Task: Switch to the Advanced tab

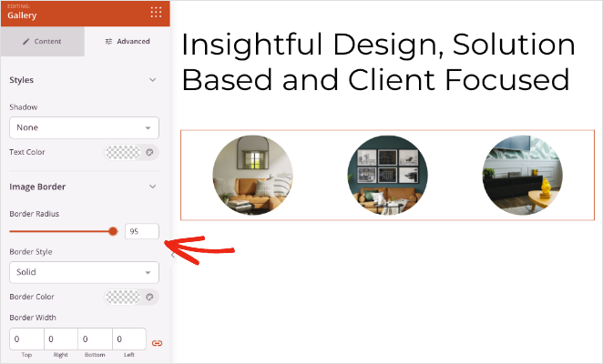Action: click(128, 42)
